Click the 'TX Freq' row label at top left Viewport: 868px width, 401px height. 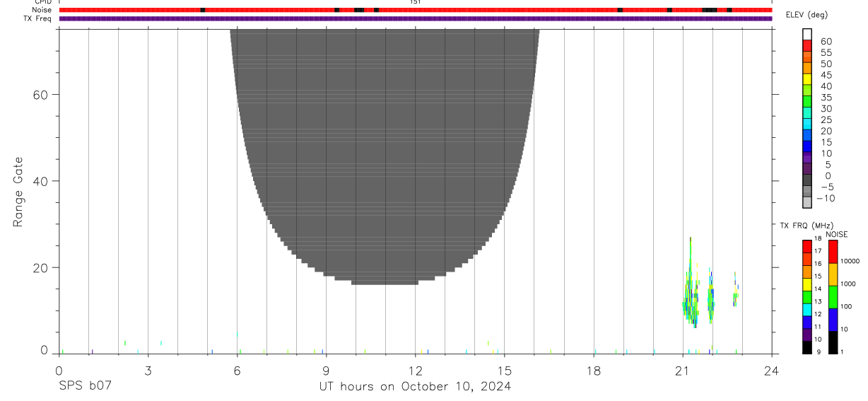38,18
